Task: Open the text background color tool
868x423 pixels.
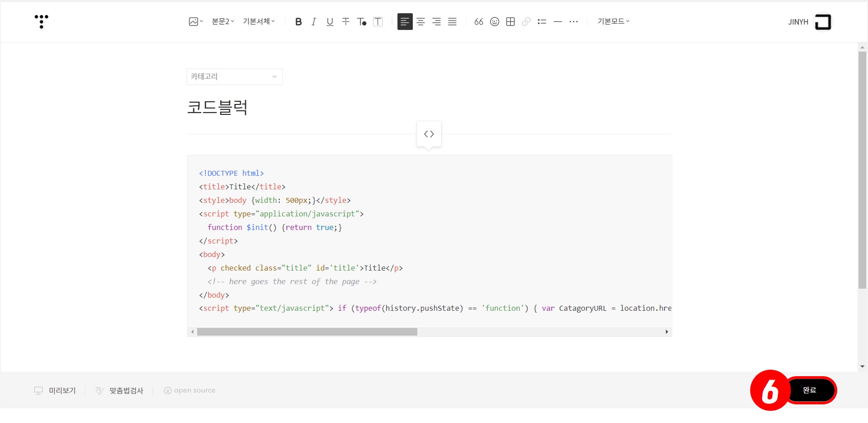Action: (378, 22)
